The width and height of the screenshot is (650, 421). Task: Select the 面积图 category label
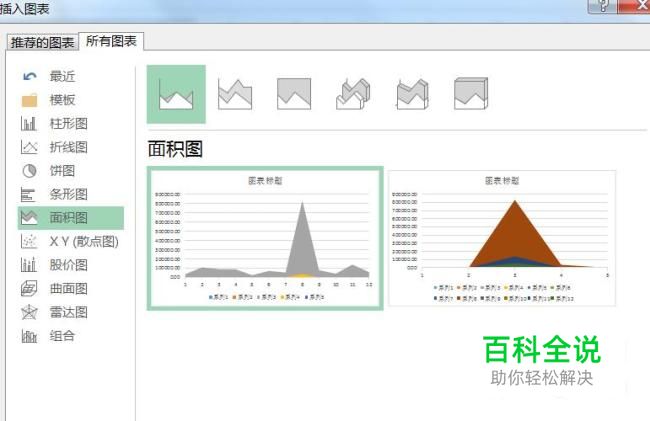[68, 218]
